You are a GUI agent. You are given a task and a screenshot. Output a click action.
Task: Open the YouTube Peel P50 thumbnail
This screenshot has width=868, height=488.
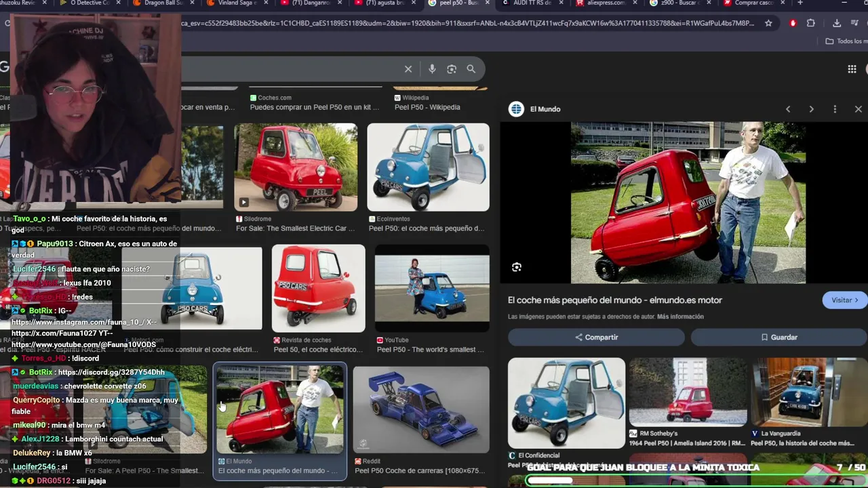click(432, 289)
